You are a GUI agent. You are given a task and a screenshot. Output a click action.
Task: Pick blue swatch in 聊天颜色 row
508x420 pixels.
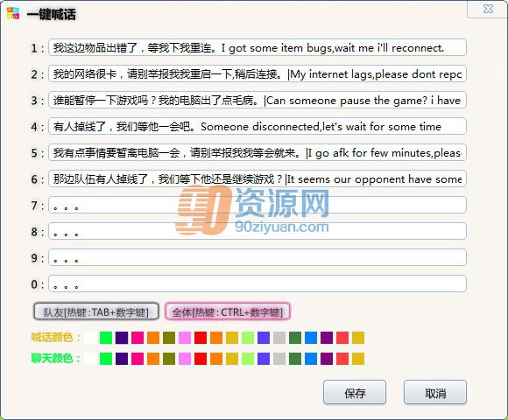[311, 359]
